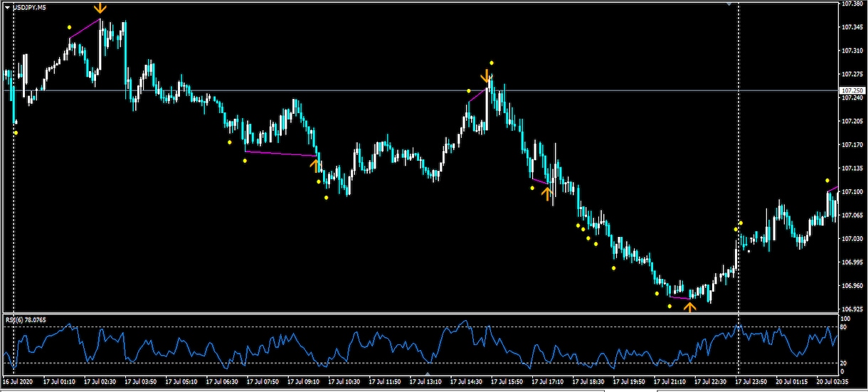Click the 17 Jul 22:30 time label
This screenshot has height=392, width=868.
point(710,381)
